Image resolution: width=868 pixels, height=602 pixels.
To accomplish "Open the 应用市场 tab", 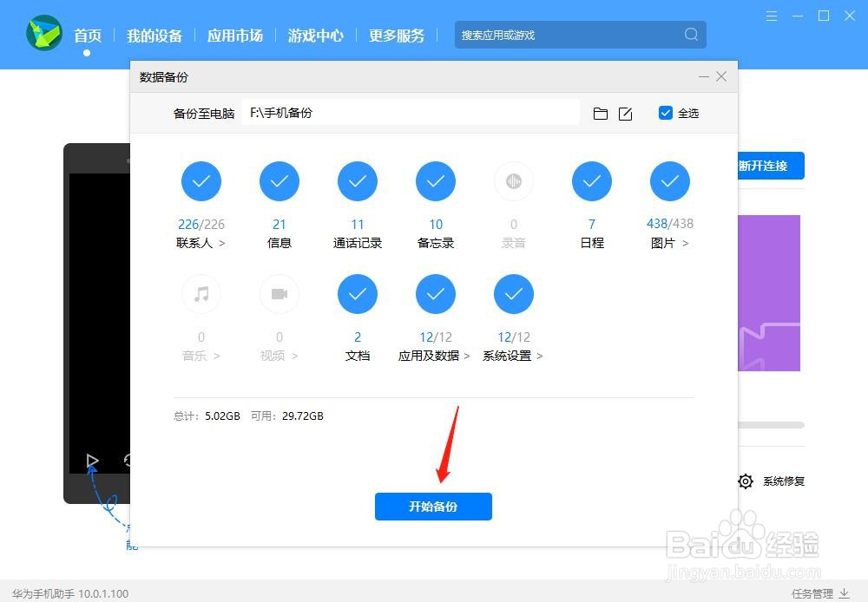I will (234, 36).
